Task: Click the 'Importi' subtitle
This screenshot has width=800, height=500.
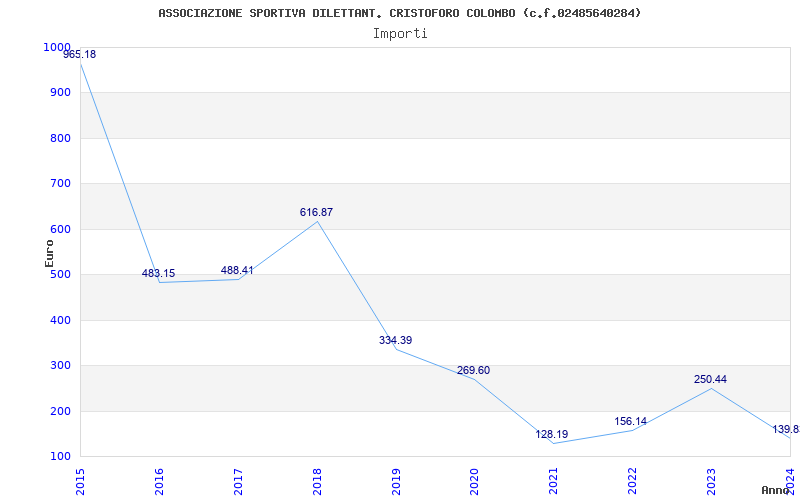Action: tap(400, 34)
